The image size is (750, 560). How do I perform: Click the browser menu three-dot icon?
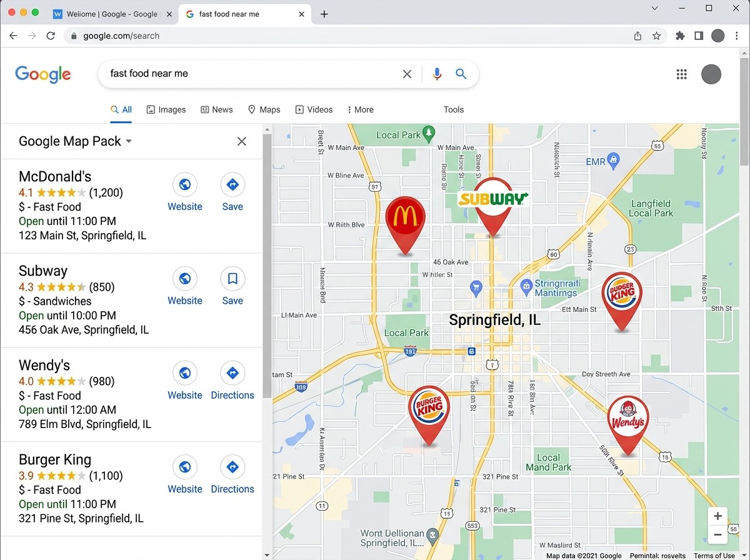(x=736, y=36)
